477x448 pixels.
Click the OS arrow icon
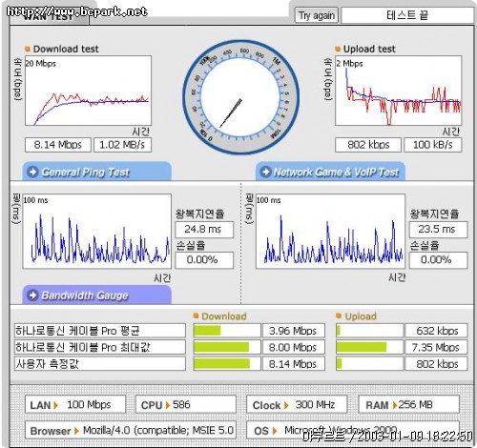pos(275,431)
